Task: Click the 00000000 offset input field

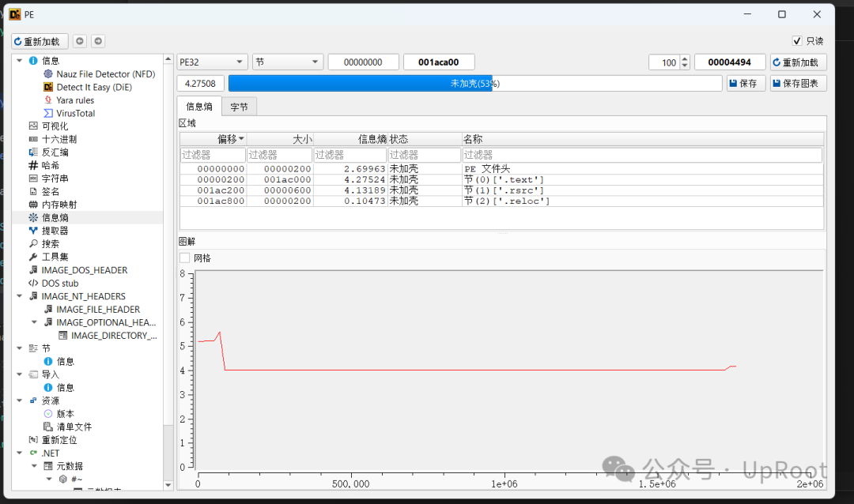Action: pos(363,62)
